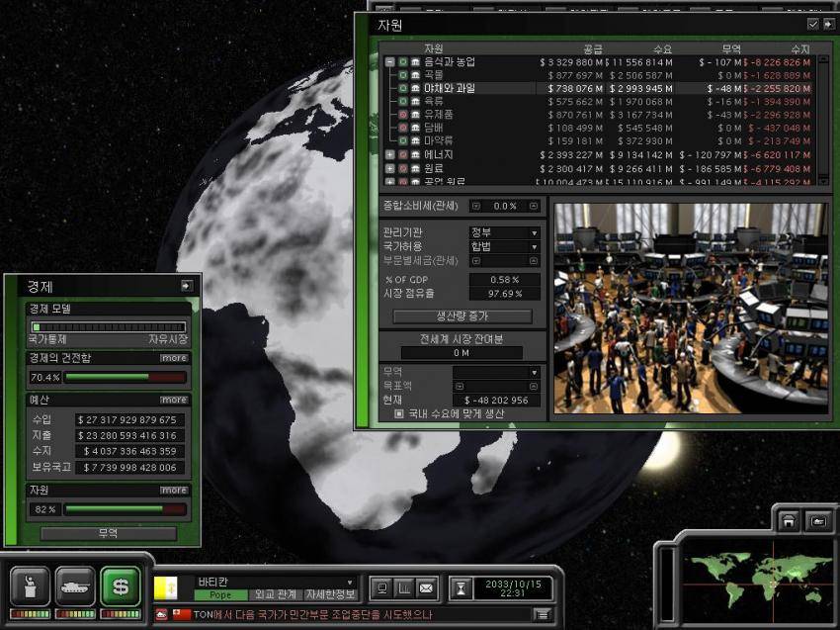Click the 경제 모델 slider bar
The width and height of the screenshot is (840, 630).
[x=109, y=326]
